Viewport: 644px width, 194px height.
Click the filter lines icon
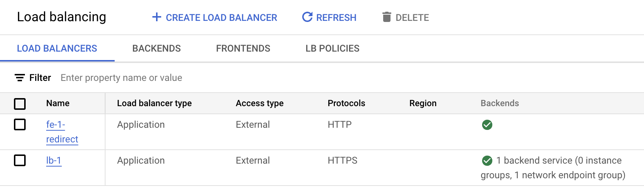click(x=20, y=78)
